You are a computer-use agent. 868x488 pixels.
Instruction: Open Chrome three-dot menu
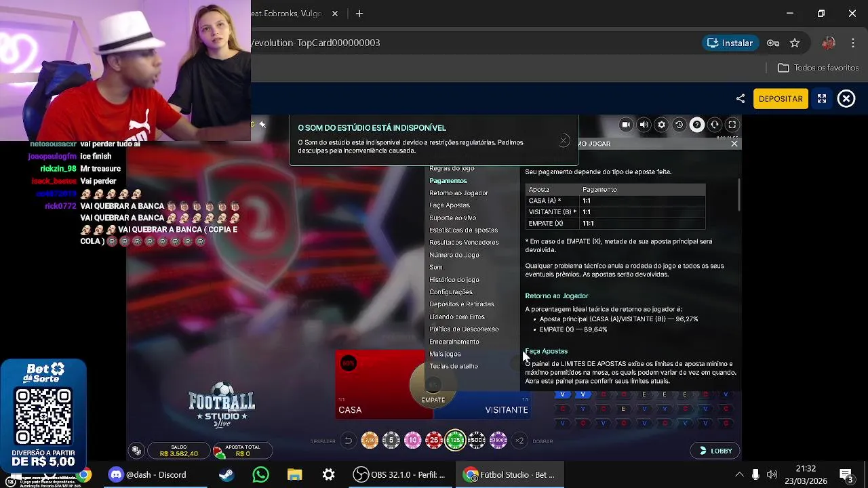pyautogui.click(x=853, y=43)
